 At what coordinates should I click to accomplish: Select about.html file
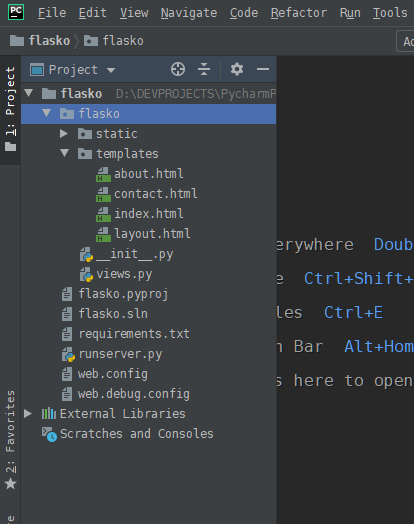[149, 174]
